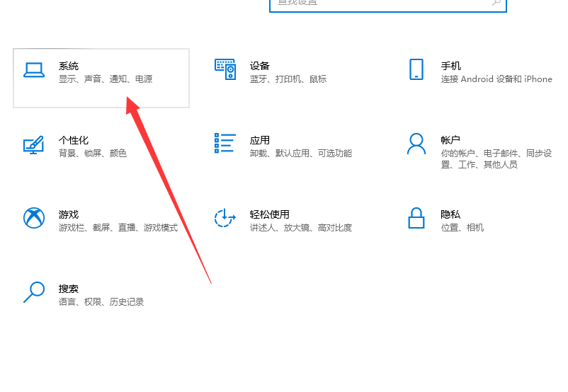Open the System laptop icon
This screenshot has height=392, width=568.
coord(34,70)
